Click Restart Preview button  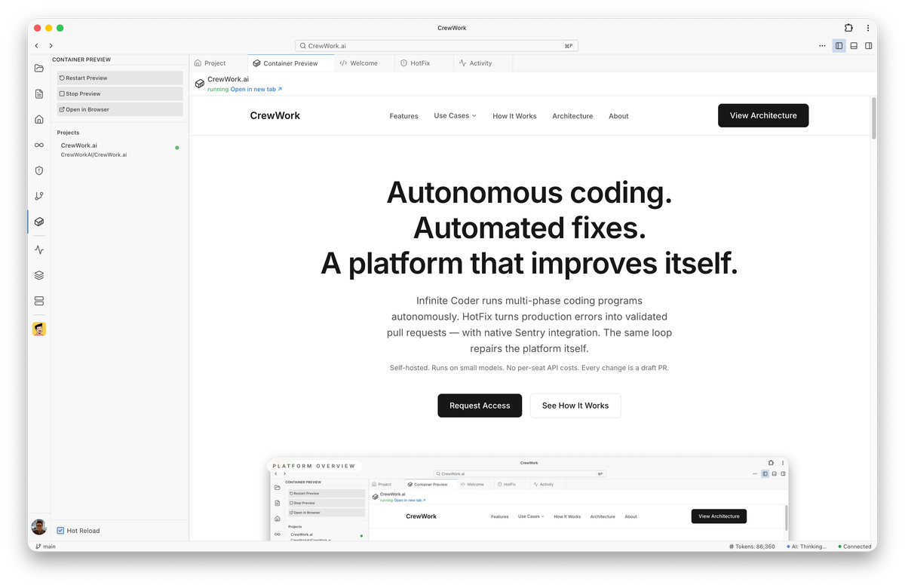coord(120,78)
